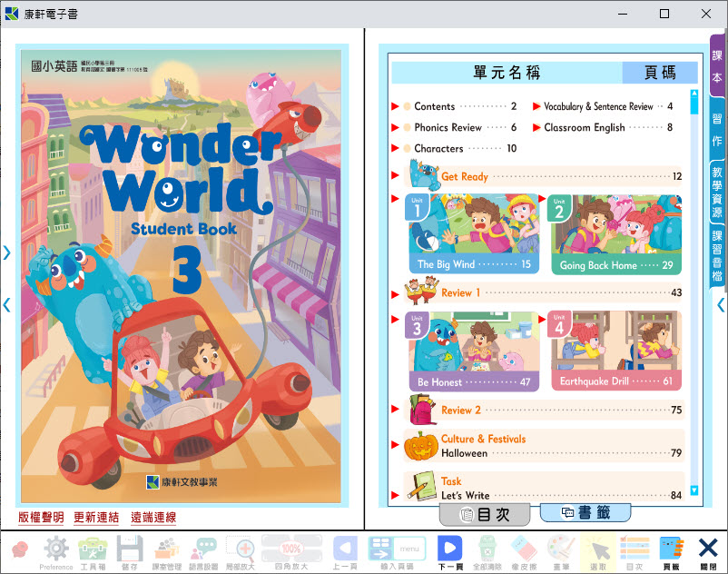Viewport: 728px width, 574px height.
Task: Expand panel with left edge upper chevron
Action: (x=7, y=253)
